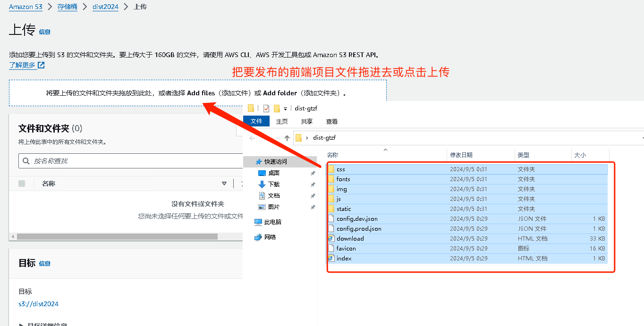Click the address bar folder icon
The width and height of the screenshot is (644, 326).
click(298, 138)
